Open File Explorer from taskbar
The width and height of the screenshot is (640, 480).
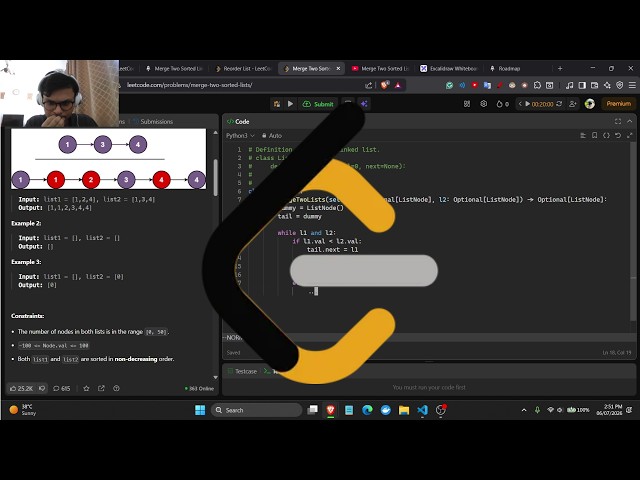click(404, 410)
